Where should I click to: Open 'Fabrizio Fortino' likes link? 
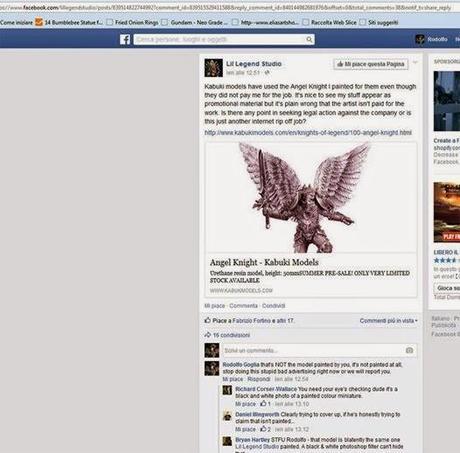coord(251,321)
